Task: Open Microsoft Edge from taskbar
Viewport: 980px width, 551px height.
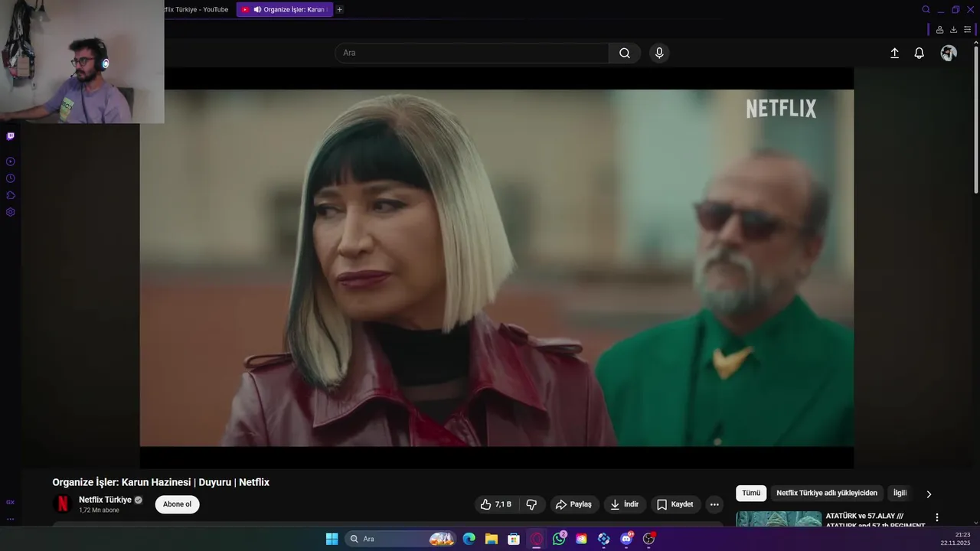Action: (469, 539)
